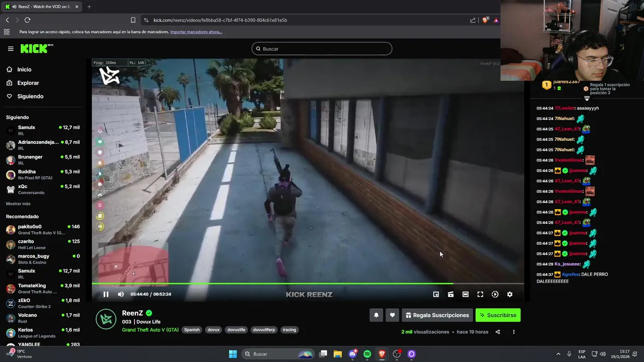The image size is (644, 362).
Task: Seek on the green video progress bar
Action: 307,284
